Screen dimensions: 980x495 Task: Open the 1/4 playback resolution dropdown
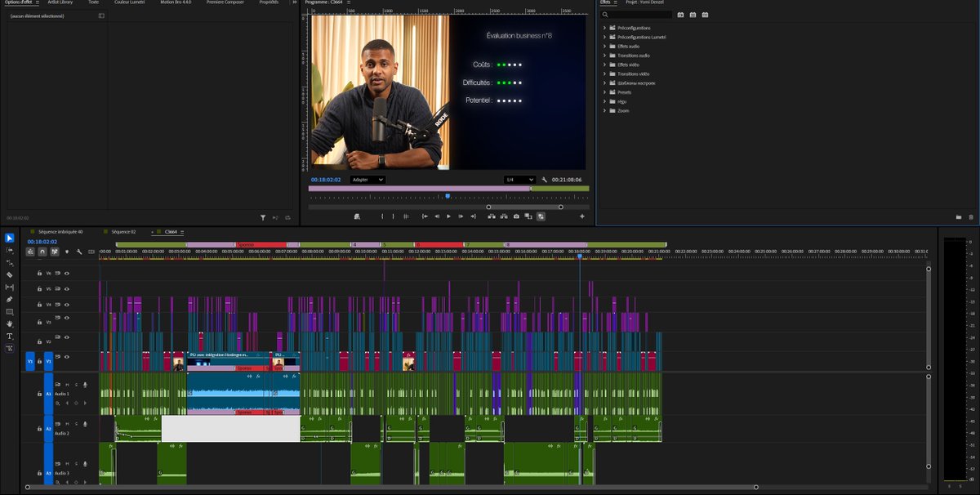519,180
